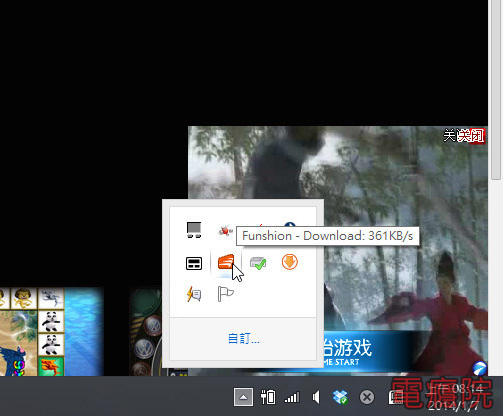This screenshot has height=416, width=503.
Task: Open the 自訂... customize link
Action: (x=244, y=339)
